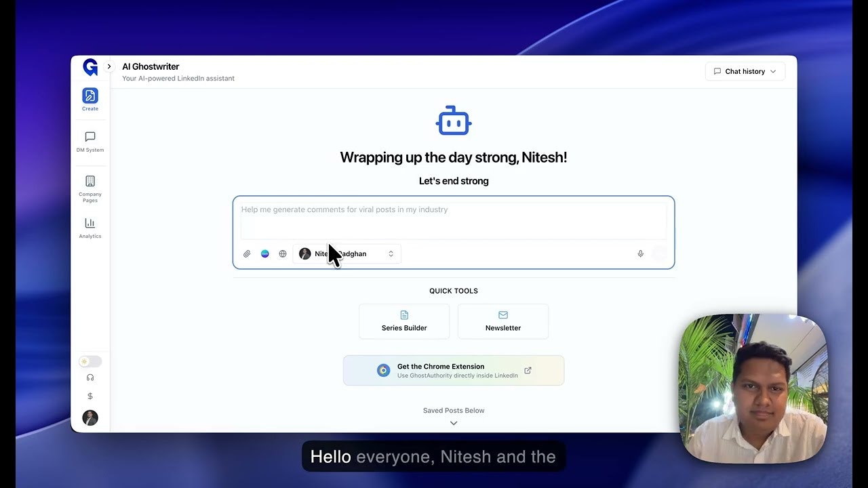Image resolution: width=868 pixels, height=488 pixels.
Task: Focus the prompt text input field
Action: pyautogui.click(x=454, y=220)
